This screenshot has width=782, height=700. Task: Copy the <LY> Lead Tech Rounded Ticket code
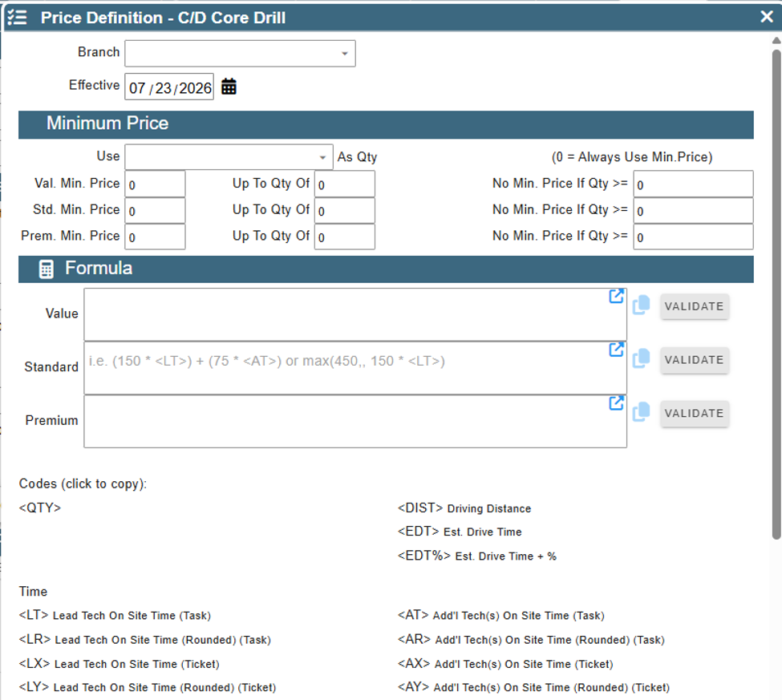pyautogui.click(x=147, y=687)
